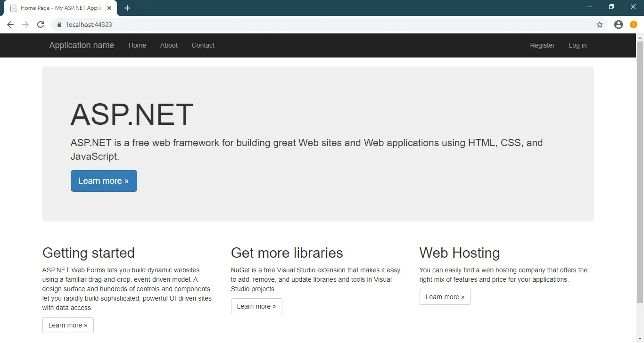This screenshot has width=644, height=343.
Task: Click Learn more under Get more libraries
Action: pyautogui.click(x=256, y=306)
